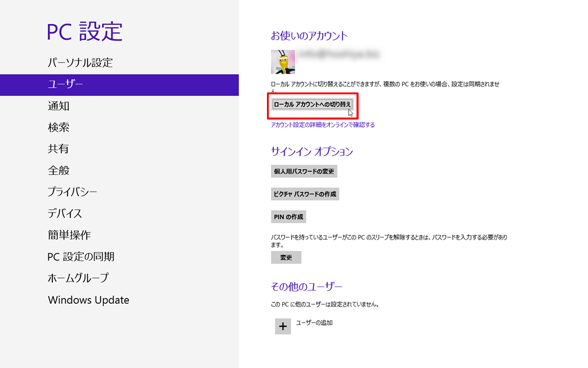Open the 共有 settings category
Screen dimensions: 588x368
pyautogui.click(x=58, y=149)
